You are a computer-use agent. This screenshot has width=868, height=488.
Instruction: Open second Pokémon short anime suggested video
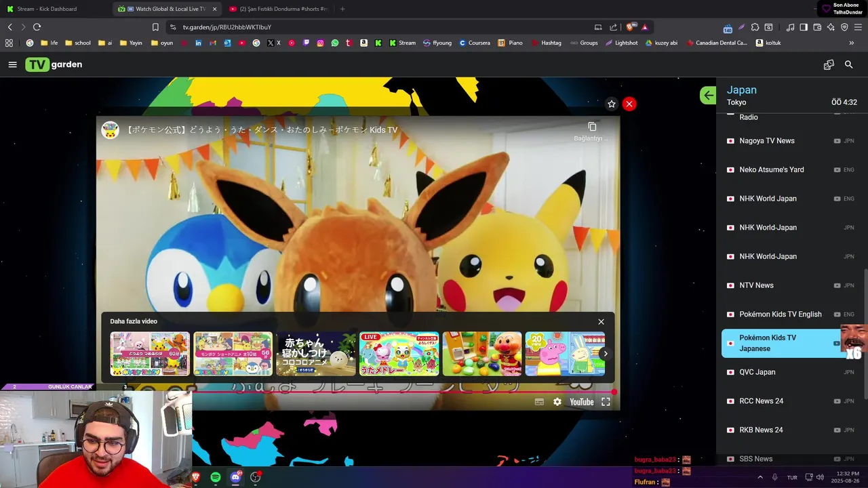[233, 353]
